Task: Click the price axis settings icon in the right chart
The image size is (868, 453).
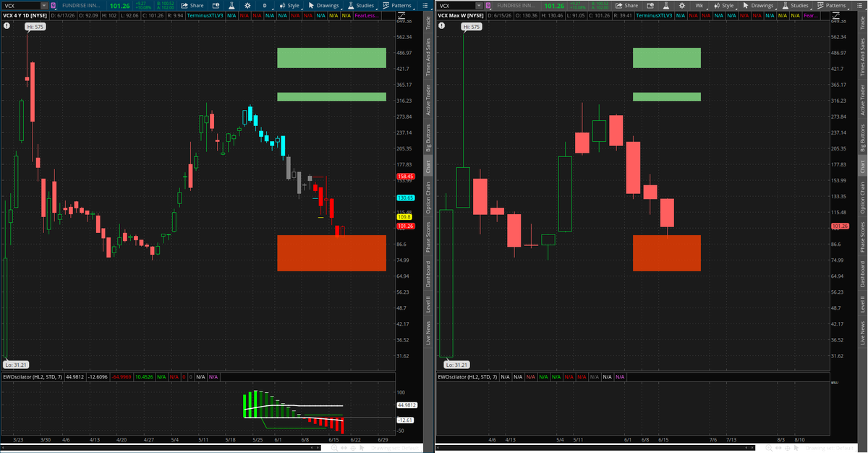Action: [836, 15]
